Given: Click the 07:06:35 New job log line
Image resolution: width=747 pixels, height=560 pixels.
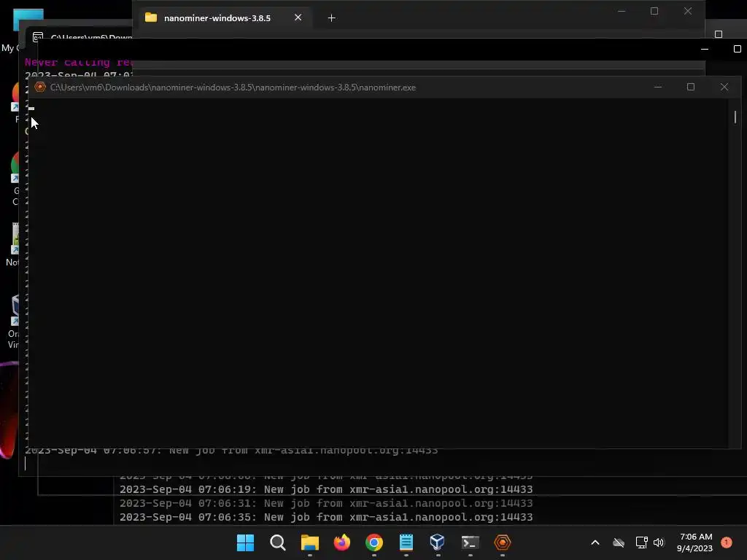Looking at the screenshot, I should click(x=326, y=517).
